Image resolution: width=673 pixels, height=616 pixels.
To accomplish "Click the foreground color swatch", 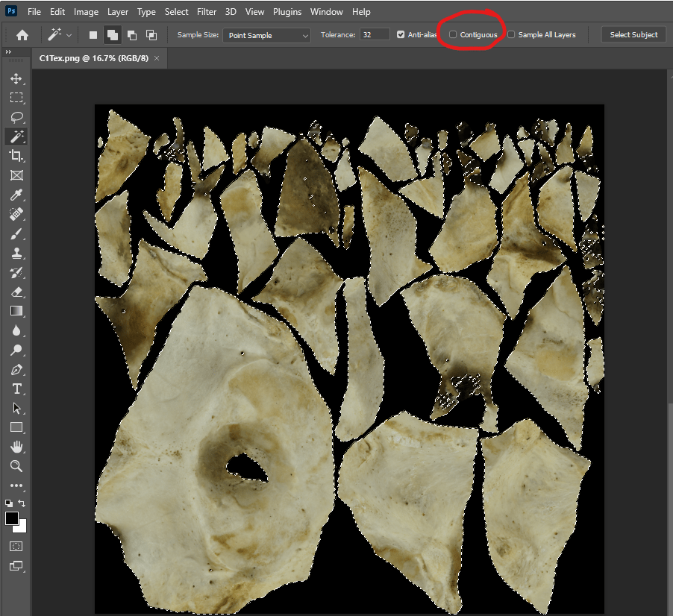I will click(x=12, y=518).
